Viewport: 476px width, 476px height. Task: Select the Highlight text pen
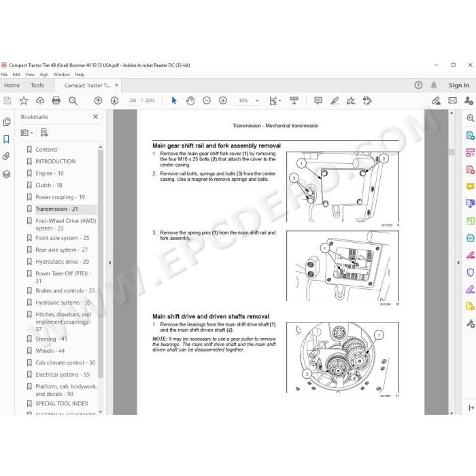pos(335,101)
